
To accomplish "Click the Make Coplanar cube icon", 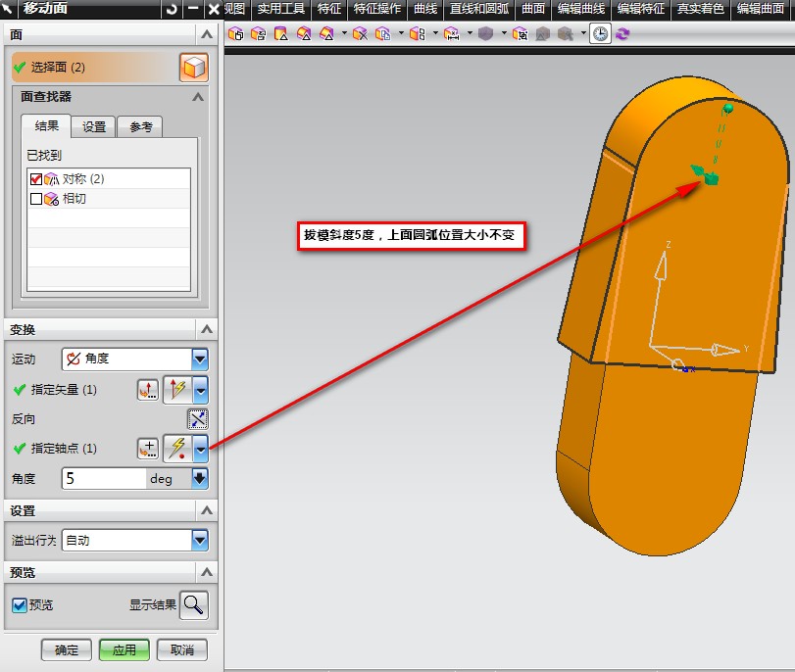I will pos(418,34).
